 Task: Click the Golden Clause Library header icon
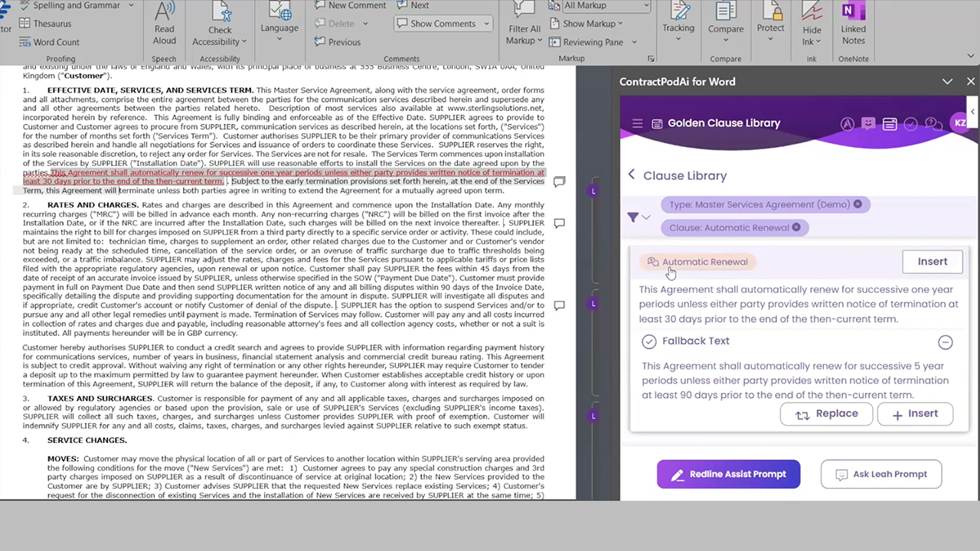coord(657,123)
